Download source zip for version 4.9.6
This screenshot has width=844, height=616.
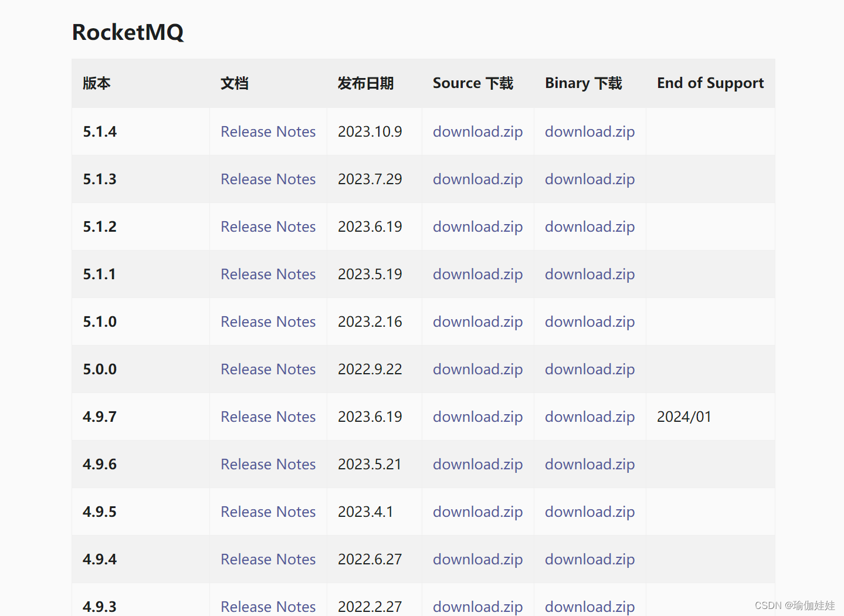click(x=477, y=464)
